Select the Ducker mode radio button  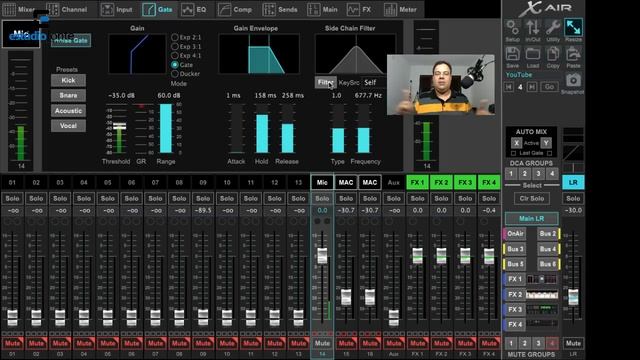175,74
